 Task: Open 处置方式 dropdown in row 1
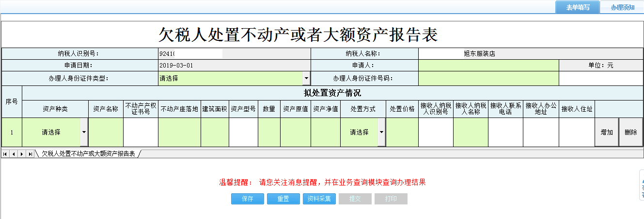(382, 132)
